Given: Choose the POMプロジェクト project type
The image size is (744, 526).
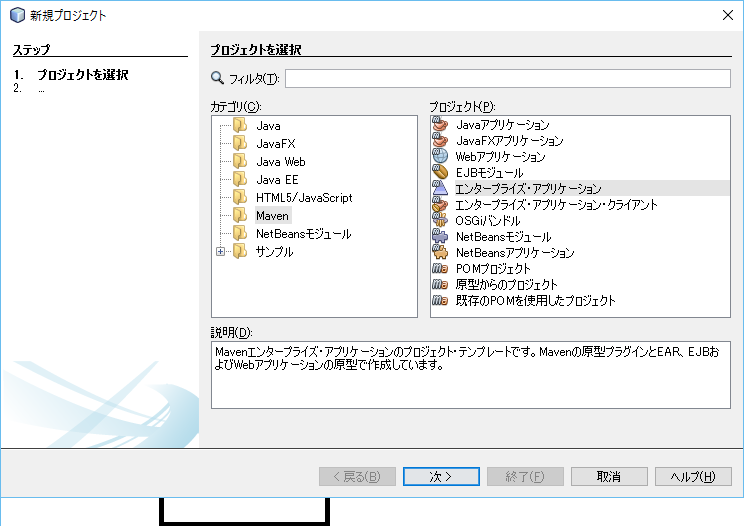Looking at the screenshot, I should pyautogui.click(x=493, y=268).
